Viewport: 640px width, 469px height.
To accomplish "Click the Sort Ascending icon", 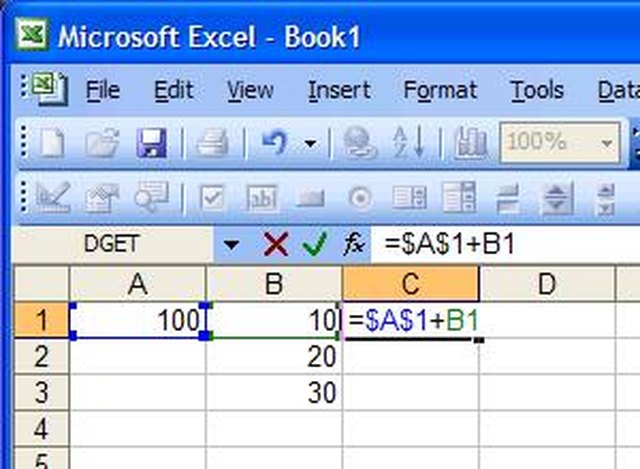I will pos(409,142).
